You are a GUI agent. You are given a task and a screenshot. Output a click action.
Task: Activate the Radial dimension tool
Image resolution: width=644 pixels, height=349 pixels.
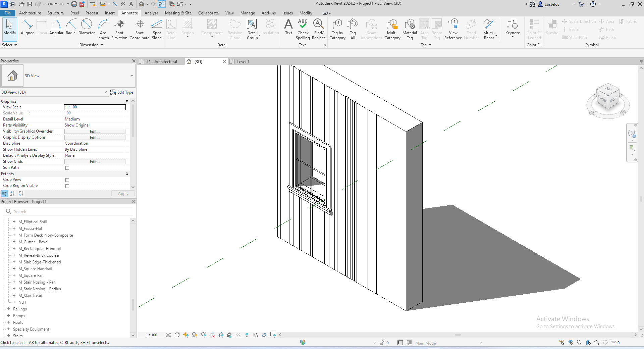coord(71,27)
